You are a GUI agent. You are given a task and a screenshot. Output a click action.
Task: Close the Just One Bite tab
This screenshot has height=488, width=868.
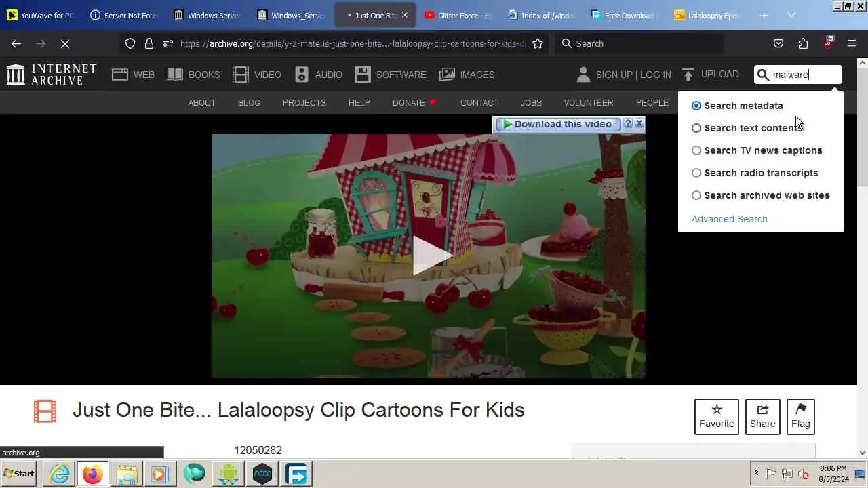(405, 15)
